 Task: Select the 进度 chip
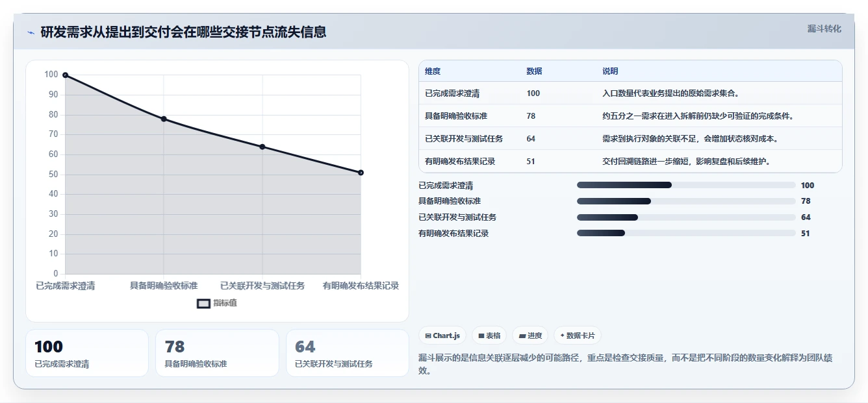pos(530,336)
